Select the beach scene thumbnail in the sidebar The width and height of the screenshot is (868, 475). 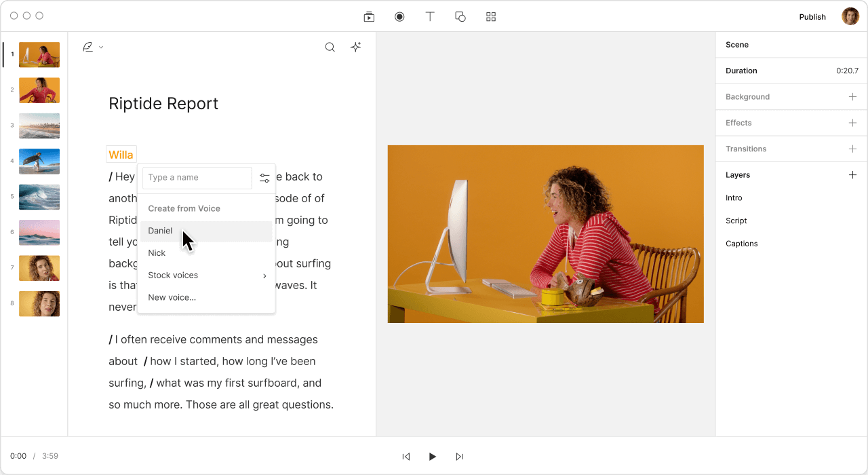[39, 126]
